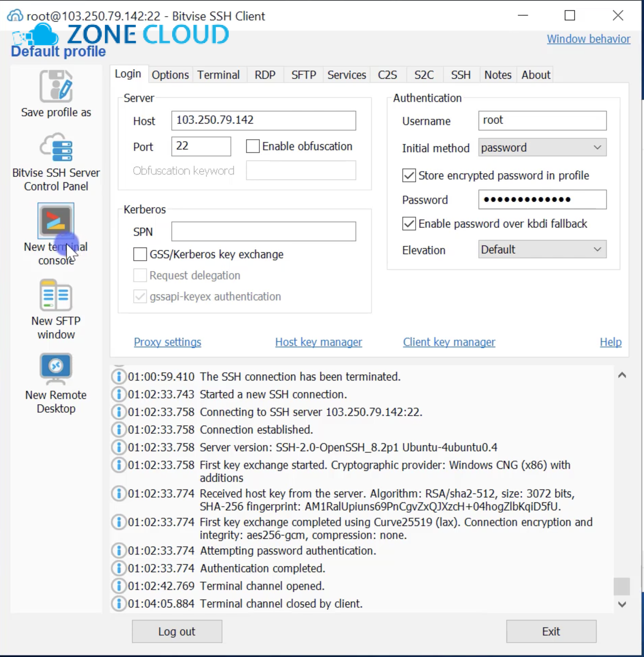Click the Host input field

point(264,121)
